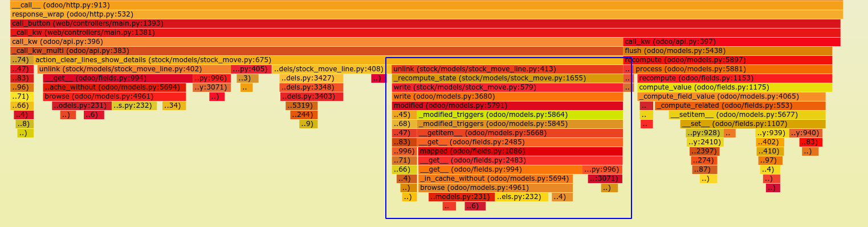Select the __call__ (odoo/http.py:913) frame
The height and width of the screenshot is (227, 868).
click(426, 5)
